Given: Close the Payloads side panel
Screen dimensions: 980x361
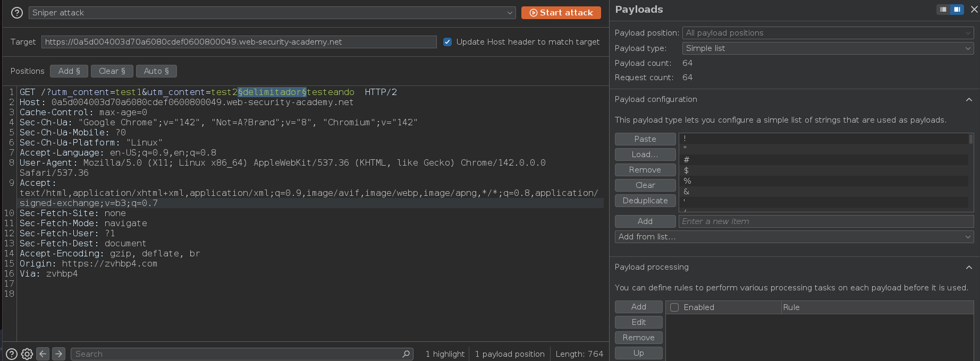Looking at the screenshot, I should point(974,10).
